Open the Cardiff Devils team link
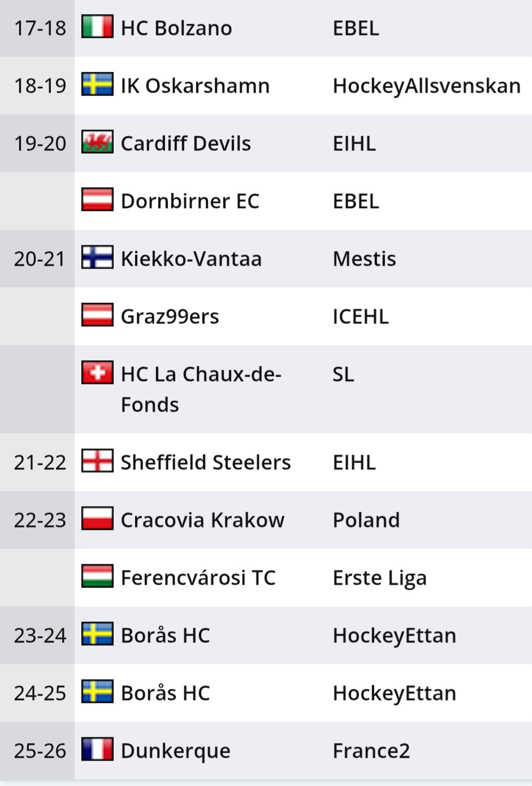This screenshot has height=786, width=532. coord(185,144)
